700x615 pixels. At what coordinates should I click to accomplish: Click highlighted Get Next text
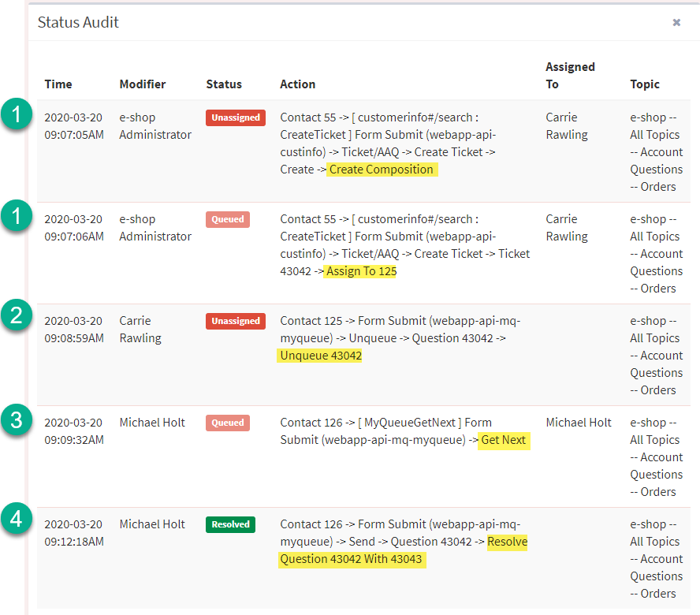point(504,441)
